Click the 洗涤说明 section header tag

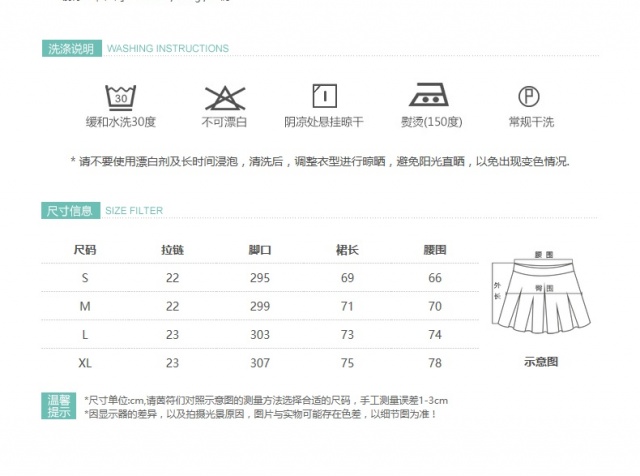coord(70,48)
